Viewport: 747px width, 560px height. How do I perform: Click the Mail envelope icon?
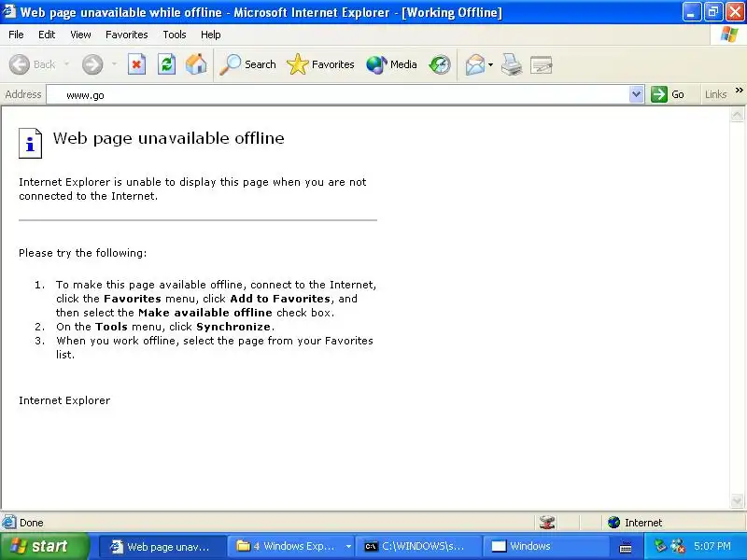click(475, 64)
